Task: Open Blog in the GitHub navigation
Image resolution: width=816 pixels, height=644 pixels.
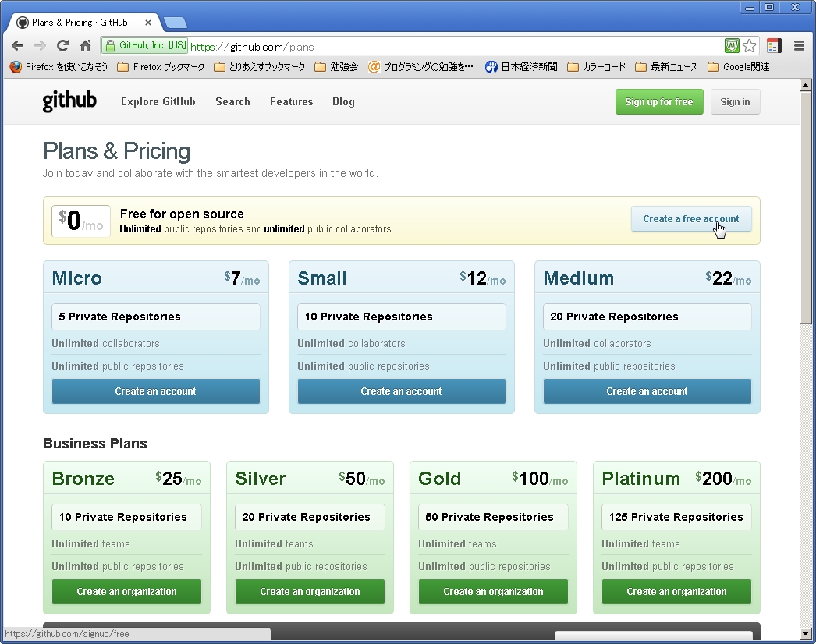Action: click(343, 101)
